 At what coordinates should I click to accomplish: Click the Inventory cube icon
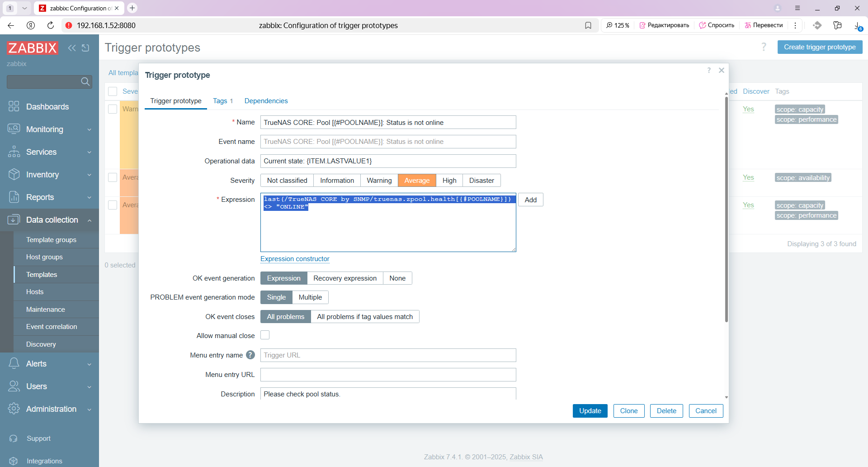point(14,174)
